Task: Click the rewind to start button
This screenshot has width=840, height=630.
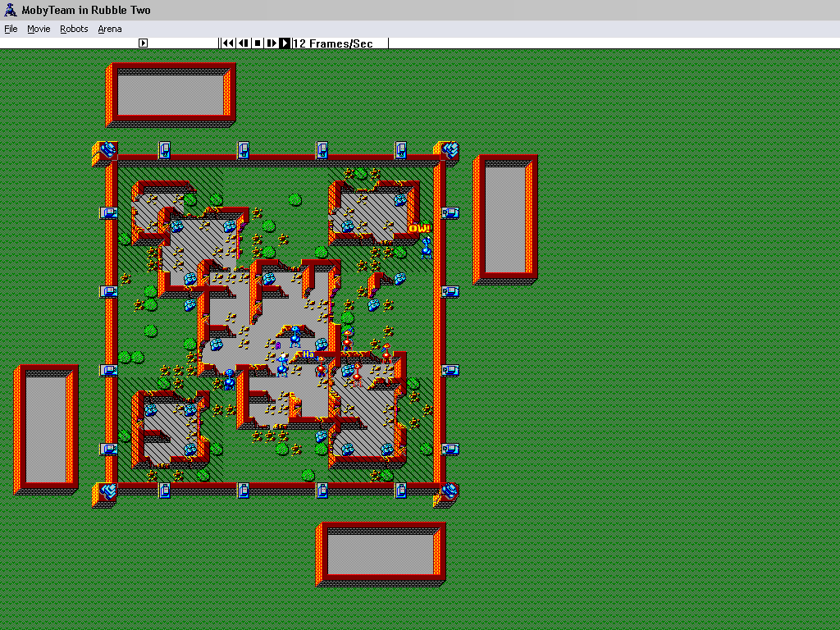Action: 229,43
